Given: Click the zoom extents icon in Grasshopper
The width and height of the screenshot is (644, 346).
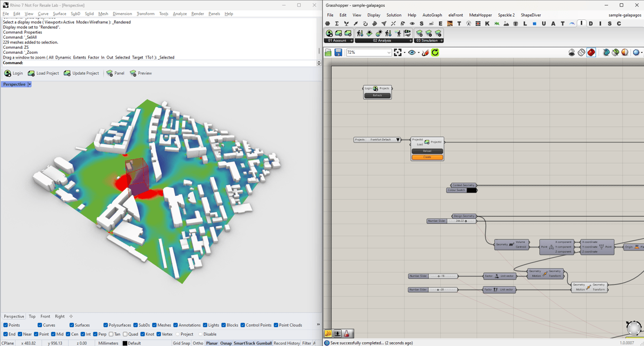Looking at the screenshot, I should (x=398, y=52).
